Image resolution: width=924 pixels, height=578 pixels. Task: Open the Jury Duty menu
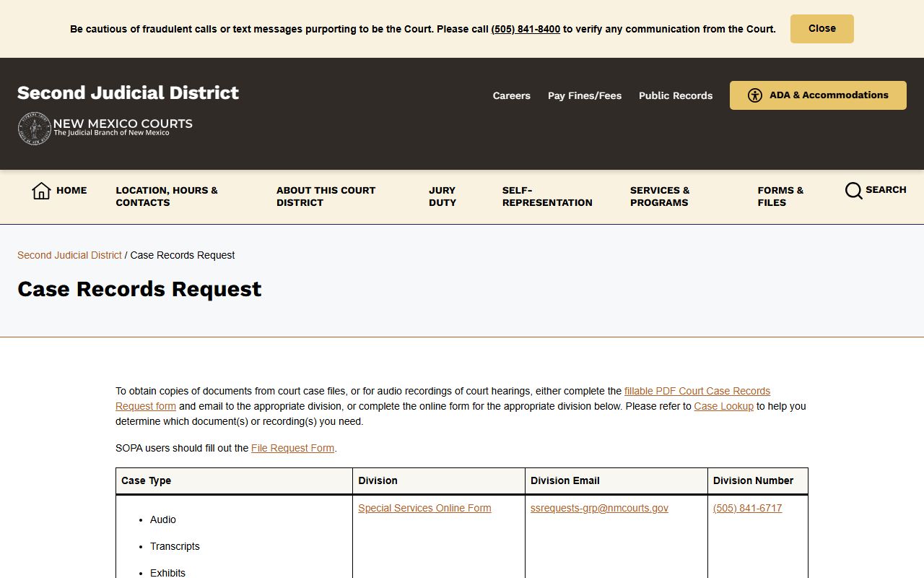coord(443,197)
